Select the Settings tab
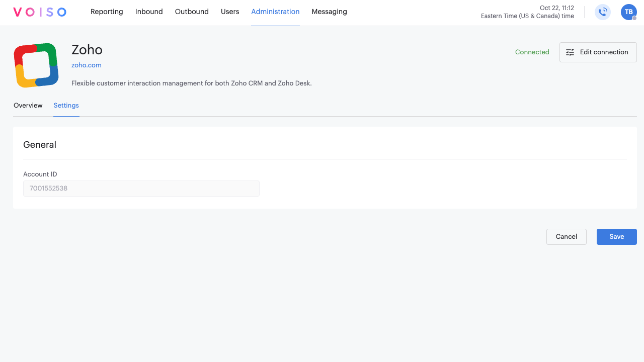 66,106
